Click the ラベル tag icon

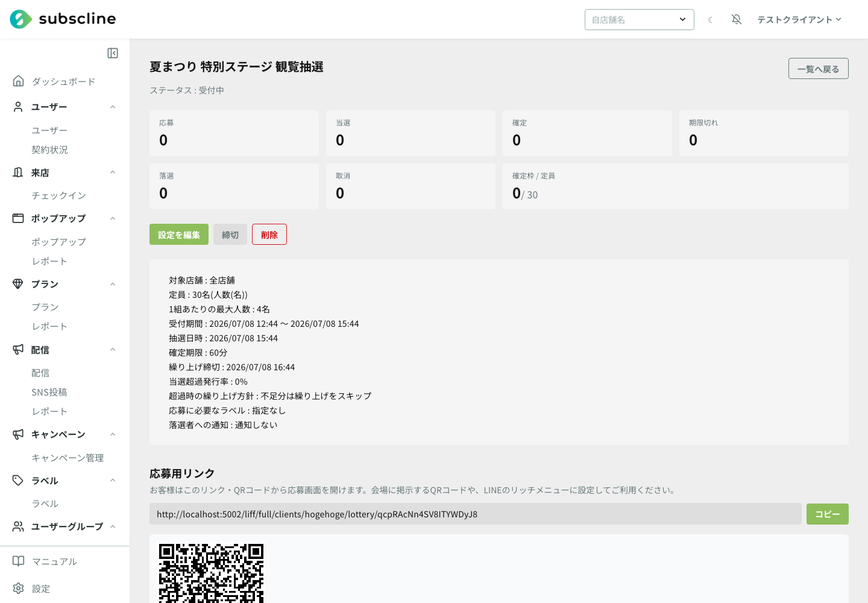click(x=19, y=481)
